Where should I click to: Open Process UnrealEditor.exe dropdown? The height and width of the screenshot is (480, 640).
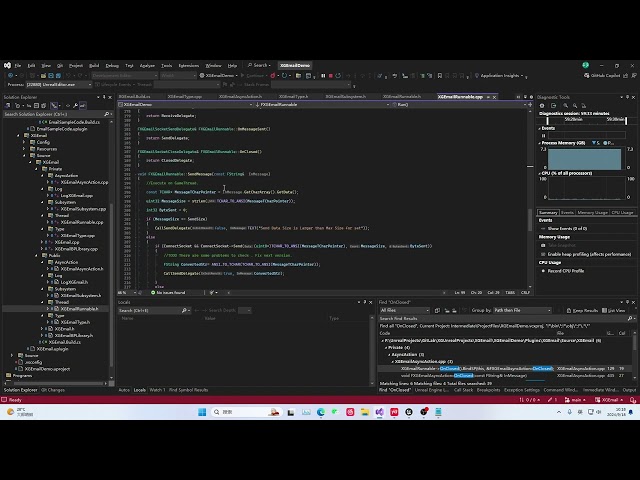coord(59,84)
